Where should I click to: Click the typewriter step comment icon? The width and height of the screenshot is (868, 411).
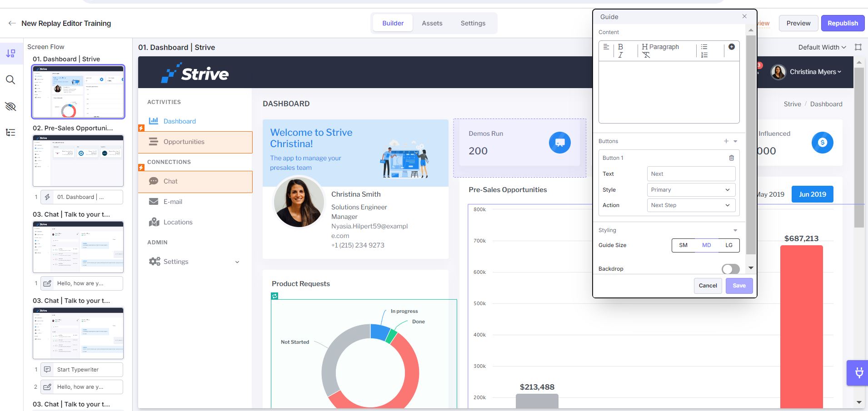coord(47,370)
